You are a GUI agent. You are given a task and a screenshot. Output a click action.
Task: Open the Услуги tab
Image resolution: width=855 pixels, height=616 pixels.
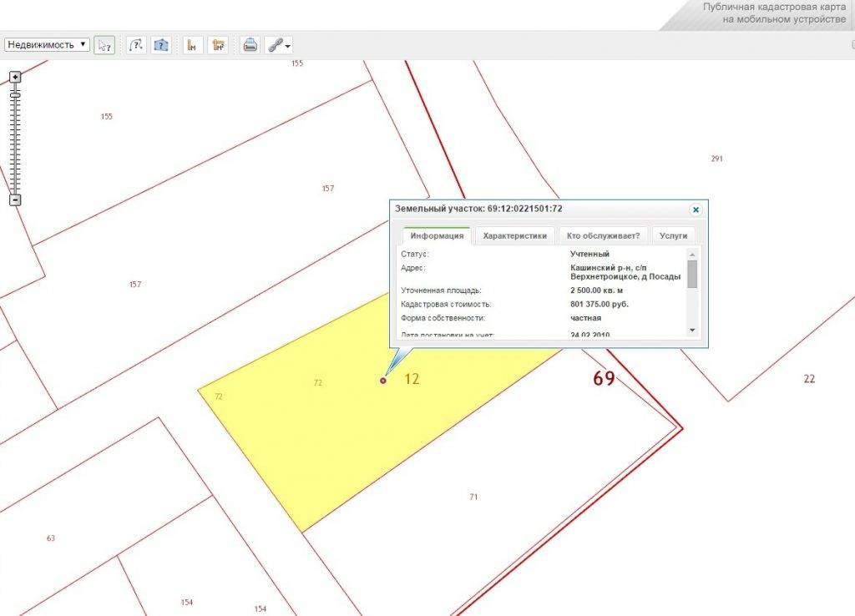click(x=673, y=236)
